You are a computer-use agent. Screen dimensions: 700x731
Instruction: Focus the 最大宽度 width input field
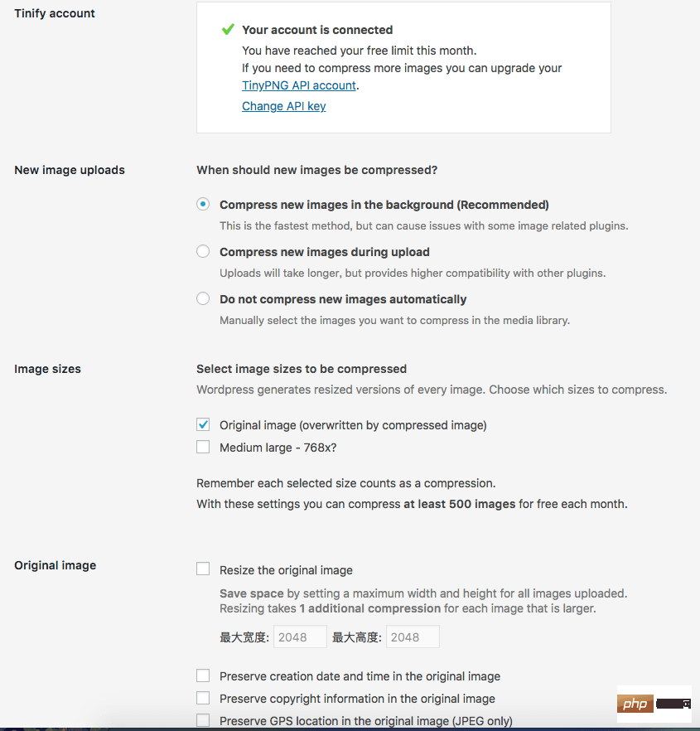[298, 637]
